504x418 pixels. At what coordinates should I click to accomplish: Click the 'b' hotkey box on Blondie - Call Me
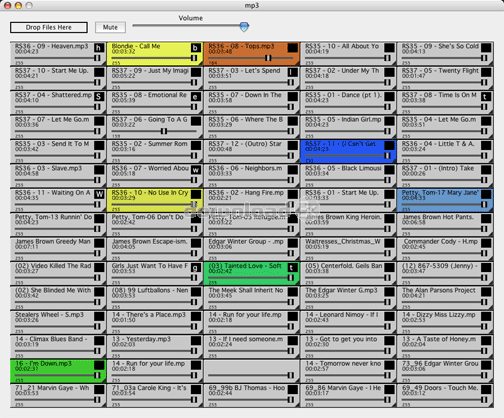click(196, 48)
